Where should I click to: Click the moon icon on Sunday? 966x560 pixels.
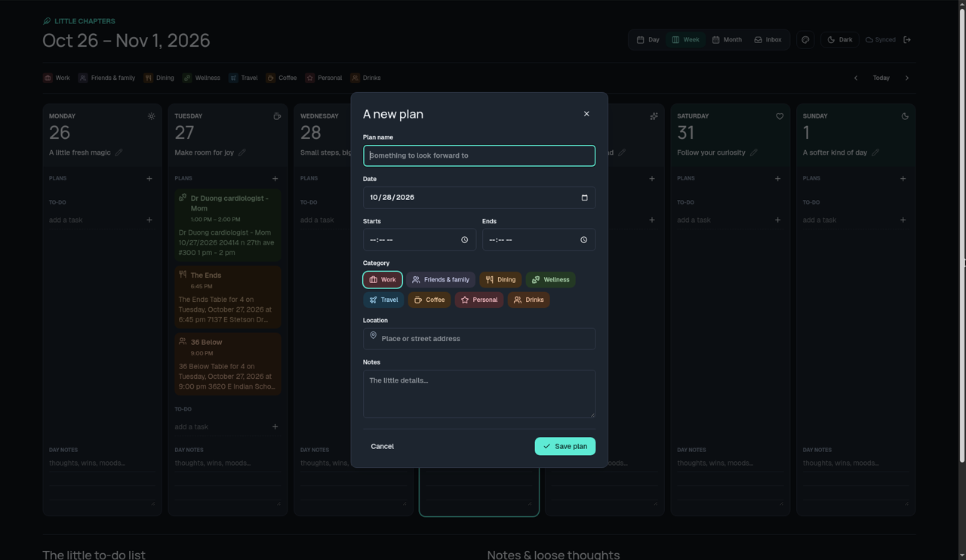pos(905,117)
